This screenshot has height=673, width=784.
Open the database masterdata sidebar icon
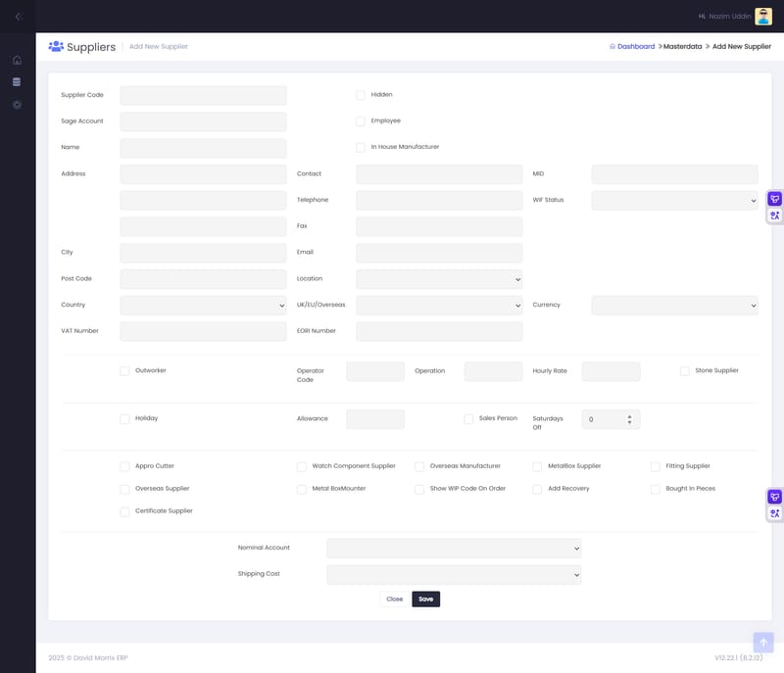pyautogui.click(x=17, y=82)
